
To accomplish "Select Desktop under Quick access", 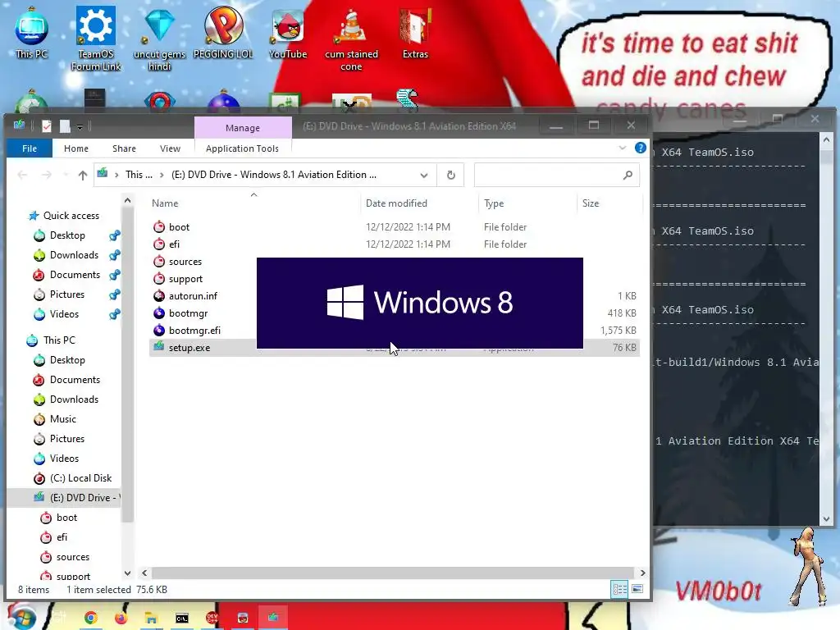I will pos(67,235).
